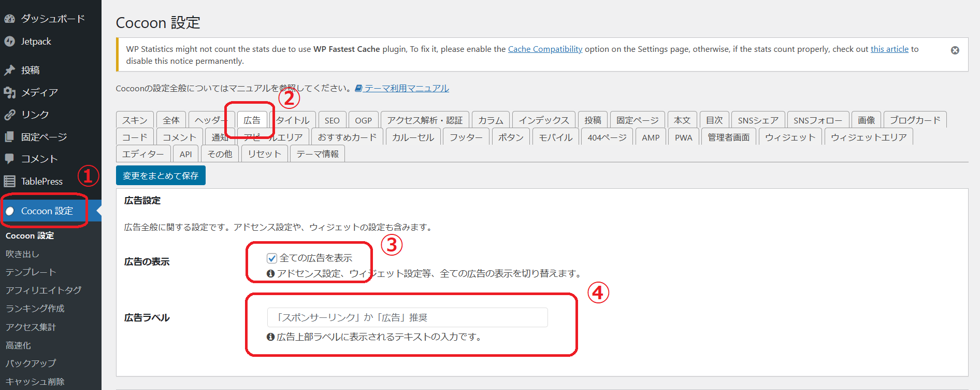Image resolution: width=980 pixels, height=390 pixels.
Task: Open アクセス集計 submenu item
Action: (31, 327)
